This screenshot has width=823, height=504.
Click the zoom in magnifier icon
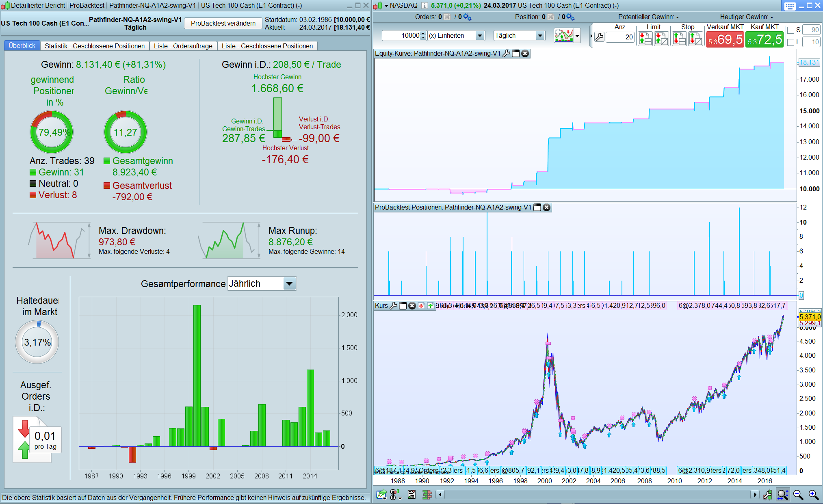pos(813,494)
